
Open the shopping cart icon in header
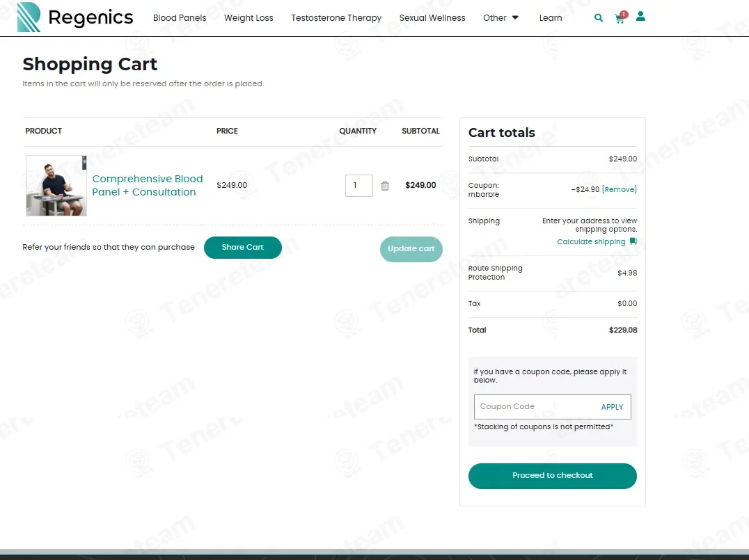[x=620, y=17]
